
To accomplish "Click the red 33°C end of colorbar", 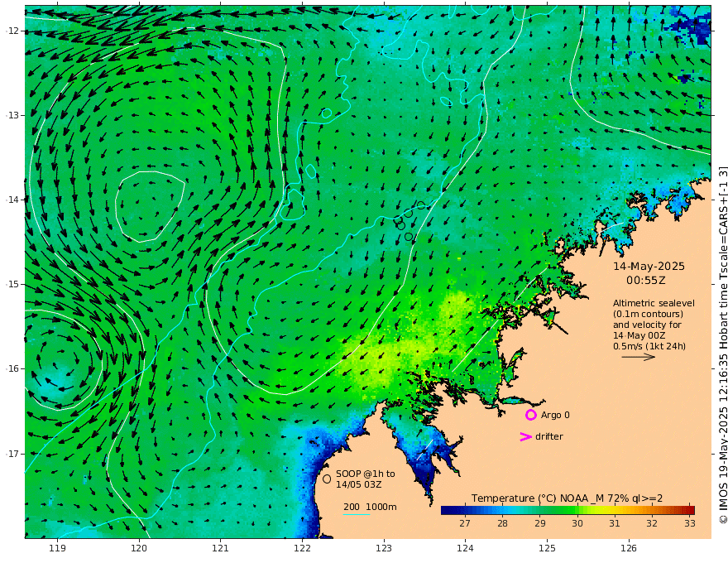I will click(x=688, y=511).
